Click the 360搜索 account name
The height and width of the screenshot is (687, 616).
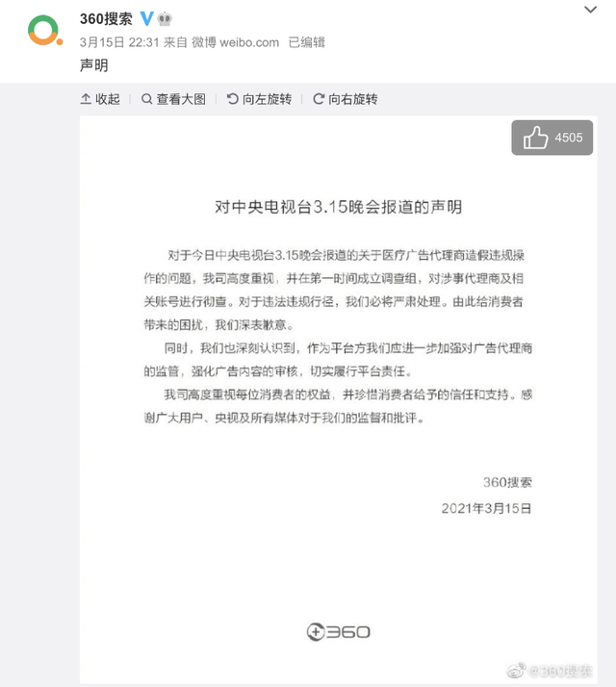[x=106, y=19]
